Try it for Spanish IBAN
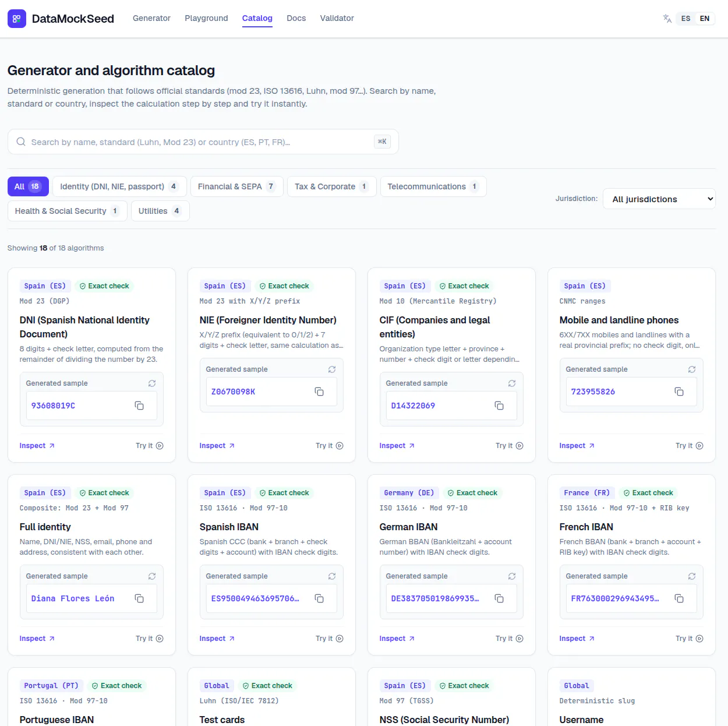728x726 pixels. (x=330, y=639)
